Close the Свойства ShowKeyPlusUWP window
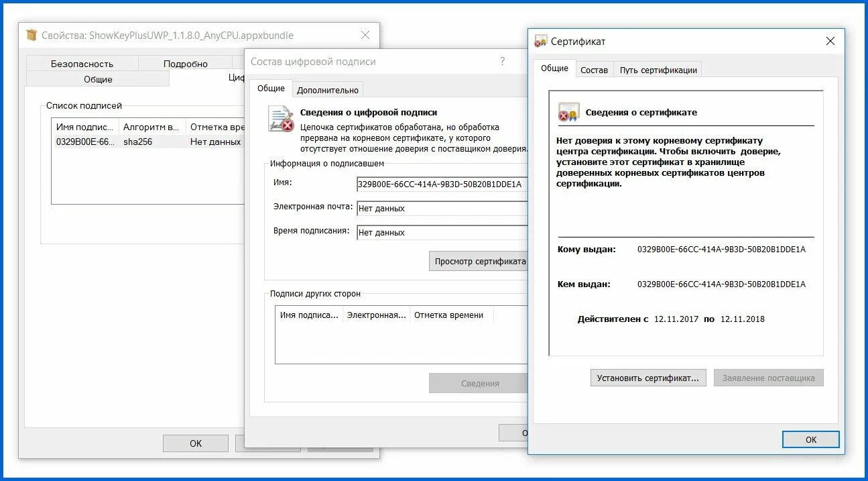 365,35
